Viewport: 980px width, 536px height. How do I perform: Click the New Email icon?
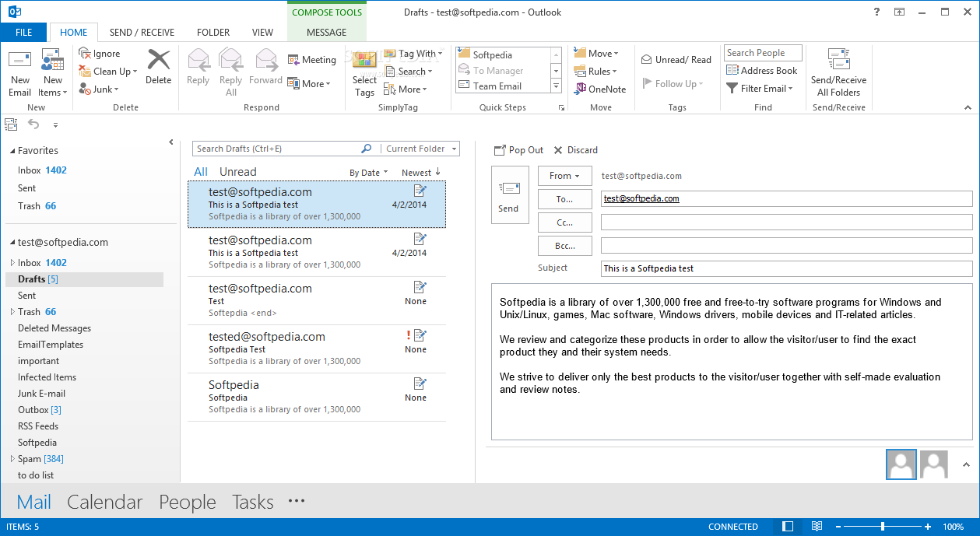pos(19,61)
